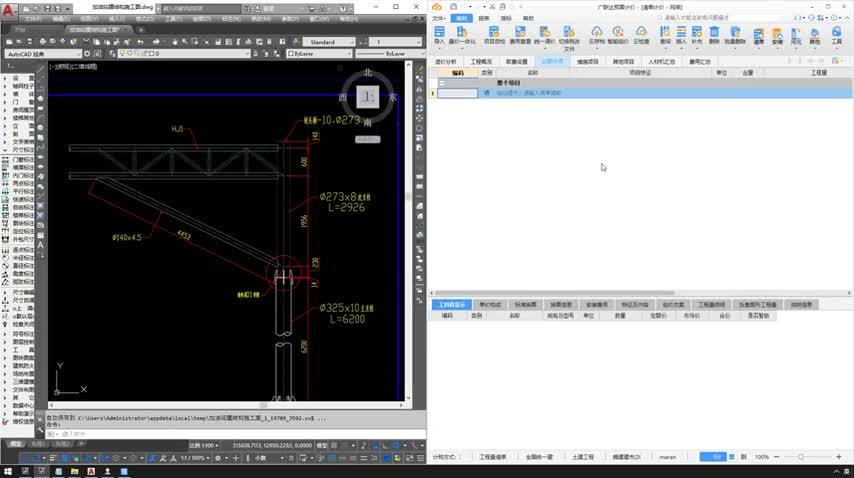Click the zoom slider in status bar

(800, 457)
